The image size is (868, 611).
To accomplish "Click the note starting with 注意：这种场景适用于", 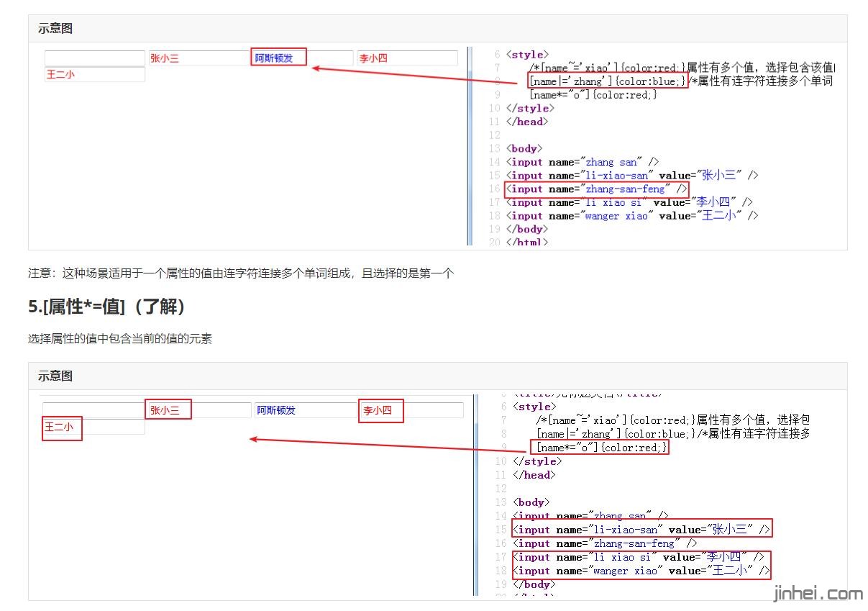I will click(x=241, y=273).
